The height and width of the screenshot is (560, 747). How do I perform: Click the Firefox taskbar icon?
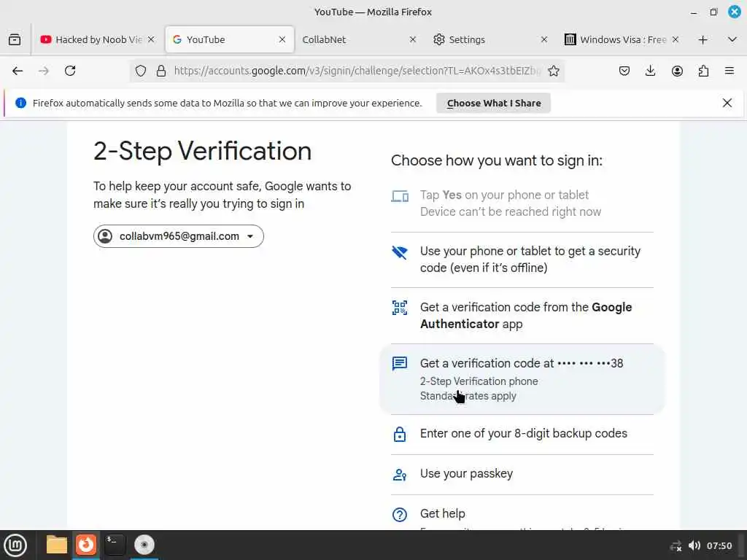point(86,545)
